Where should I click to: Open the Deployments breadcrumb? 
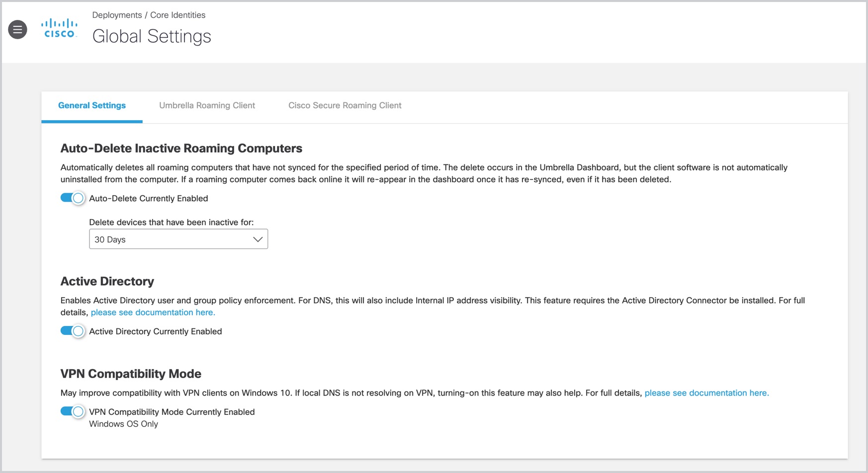point(117,15)
